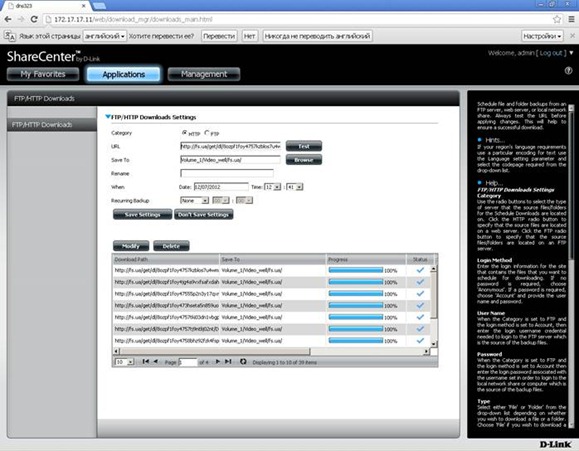Image resolution: width=579 pixels, height=451 pixels.
Task: Close the translation bar
Action: [572, 36]
